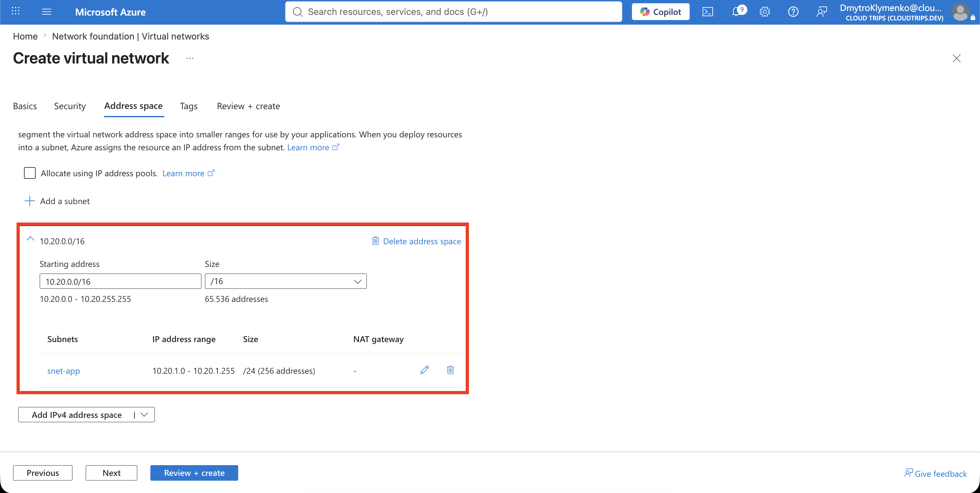Click Add IPv4 address space button
Viewport: 980px width, 493px height.
tap(76, 415)
